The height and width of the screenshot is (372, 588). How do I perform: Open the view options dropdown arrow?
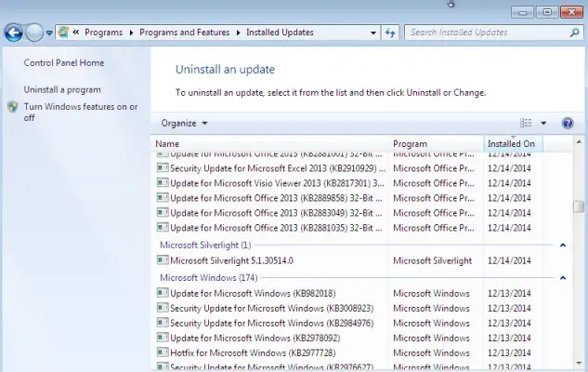(543, 123)
